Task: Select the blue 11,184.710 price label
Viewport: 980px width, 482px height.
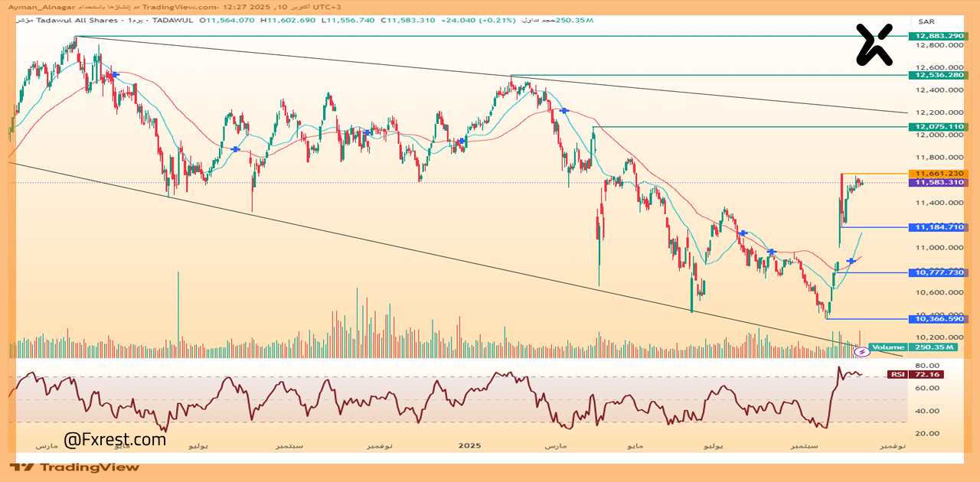Action: 937,227
